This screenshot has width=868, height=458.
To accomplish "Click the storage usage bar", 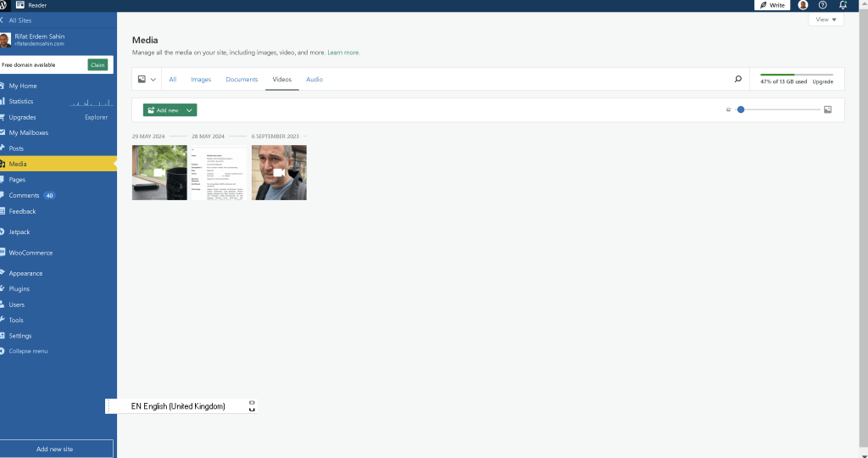I will (797, 74).
